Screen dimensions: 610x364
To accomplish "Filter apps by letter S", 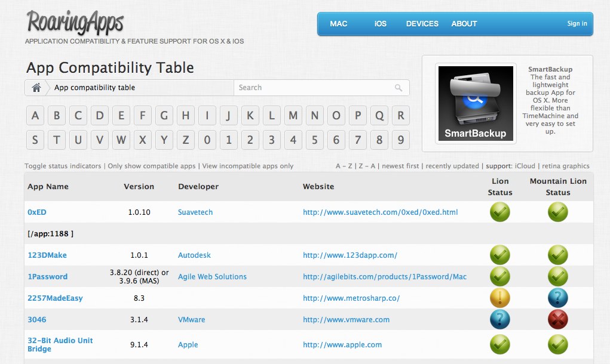I will pyautogui.click(x=35, y=140).
